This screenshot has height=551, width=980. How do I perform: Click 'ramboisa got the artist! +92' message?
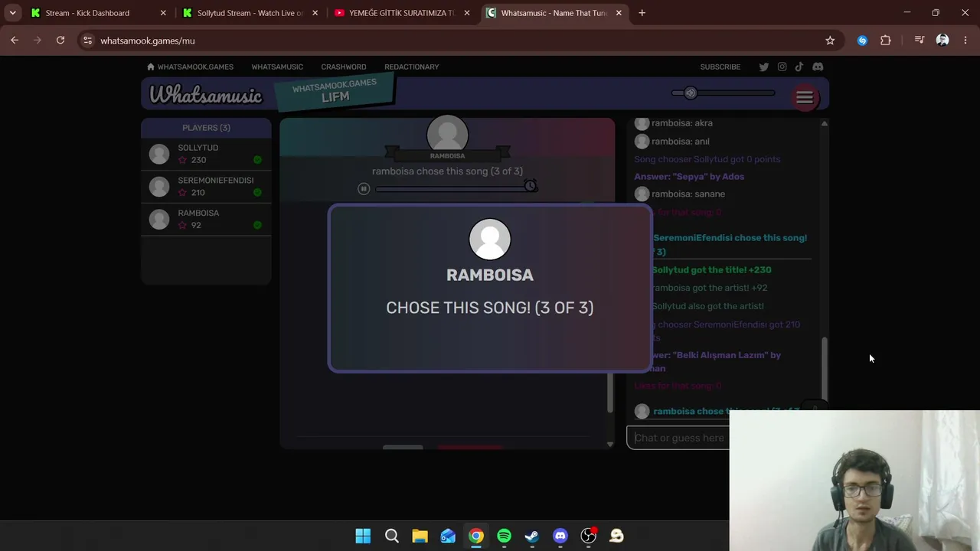pos(710,288)
